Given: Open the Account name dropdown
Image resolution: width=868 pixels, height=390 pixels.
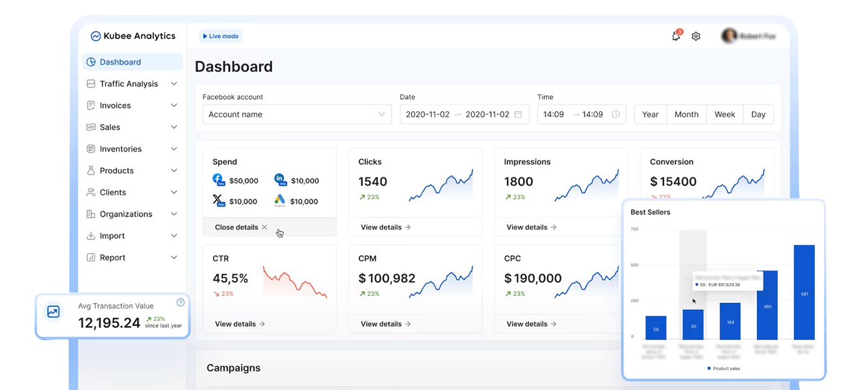Looking at the screenshot, I should (x=297, y=115).
